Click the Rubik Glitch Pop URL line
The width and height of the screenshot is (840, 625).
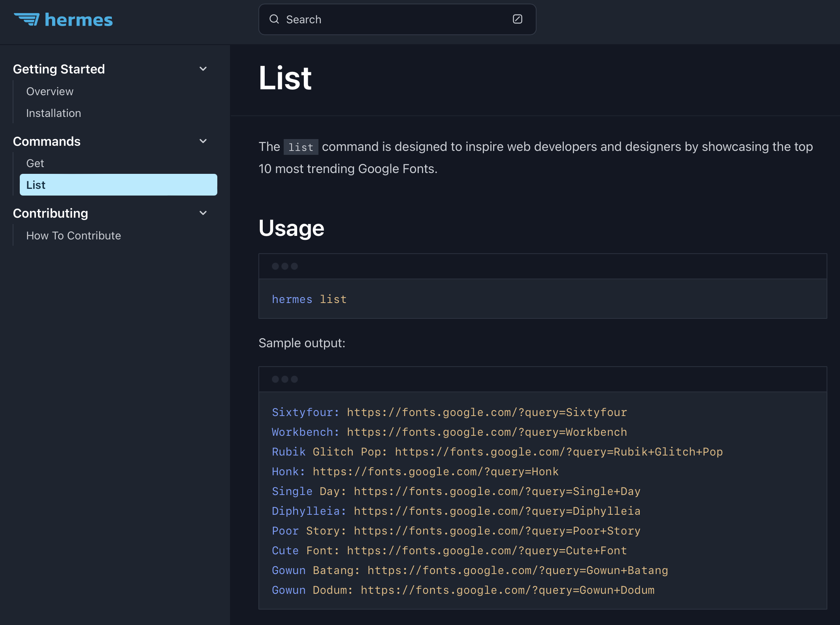tap(497, 452)
